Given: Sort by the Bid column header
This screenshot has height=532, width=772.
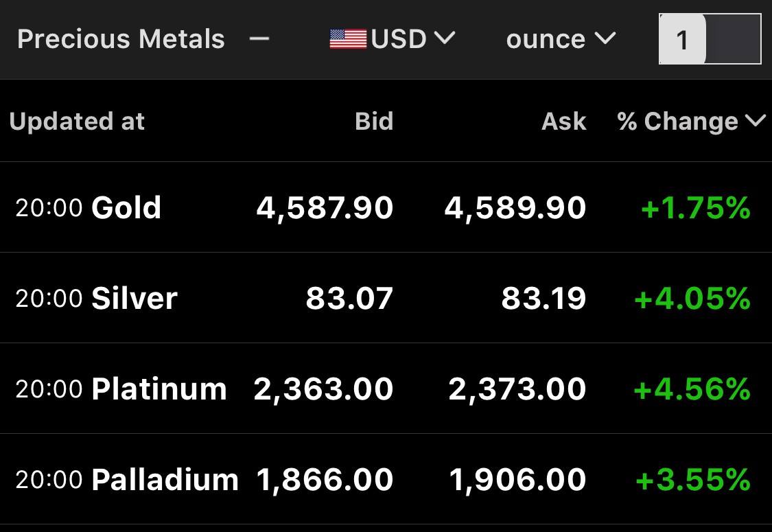Looking at the screenshot, I should [x=374, y=122].
